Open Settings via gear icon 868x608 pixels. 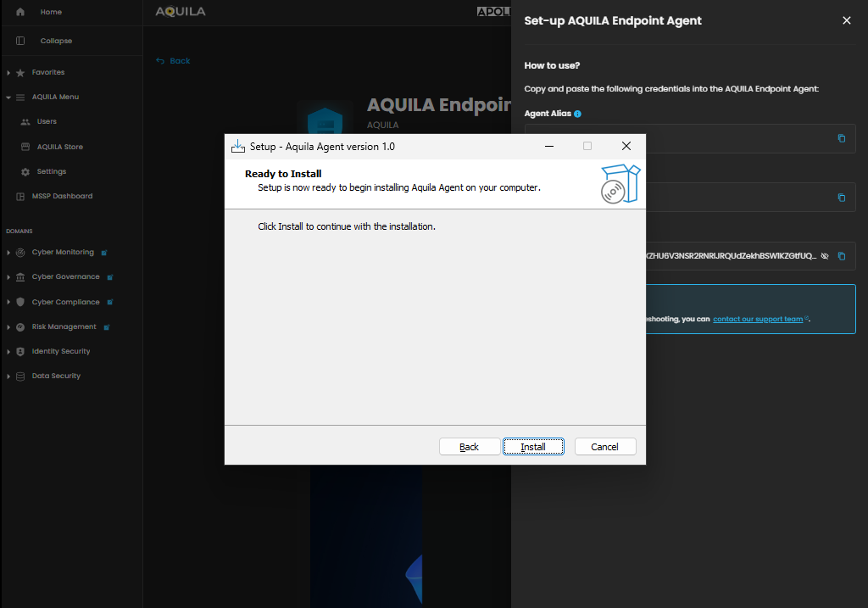coord(25,172)
